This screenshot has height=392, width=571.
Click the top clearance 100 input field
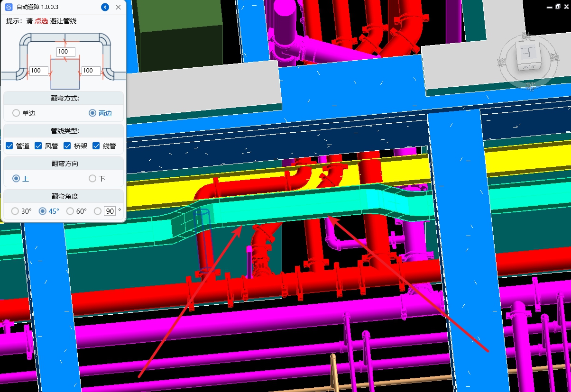tap(63, 52)
